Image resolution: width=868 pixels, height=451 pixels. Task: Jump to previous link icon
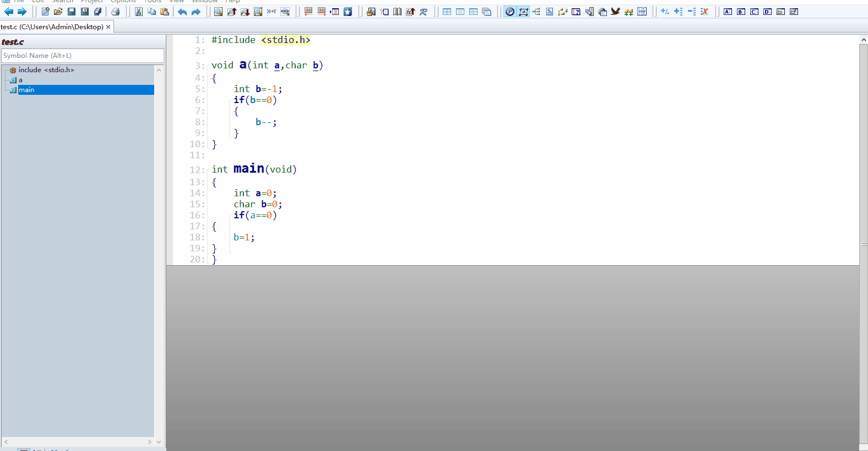tap(308, 12)
